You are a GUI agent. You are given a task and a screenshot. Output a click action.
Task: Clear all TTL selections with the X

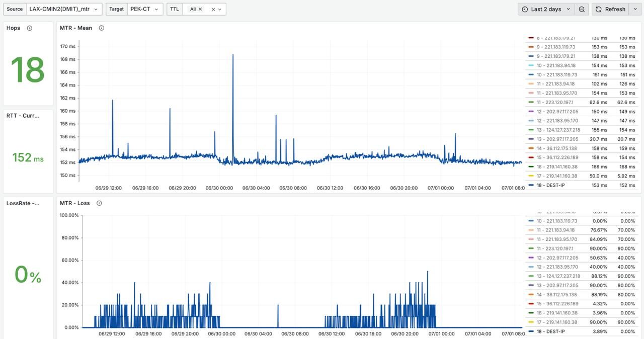click(x=213, y=9)
